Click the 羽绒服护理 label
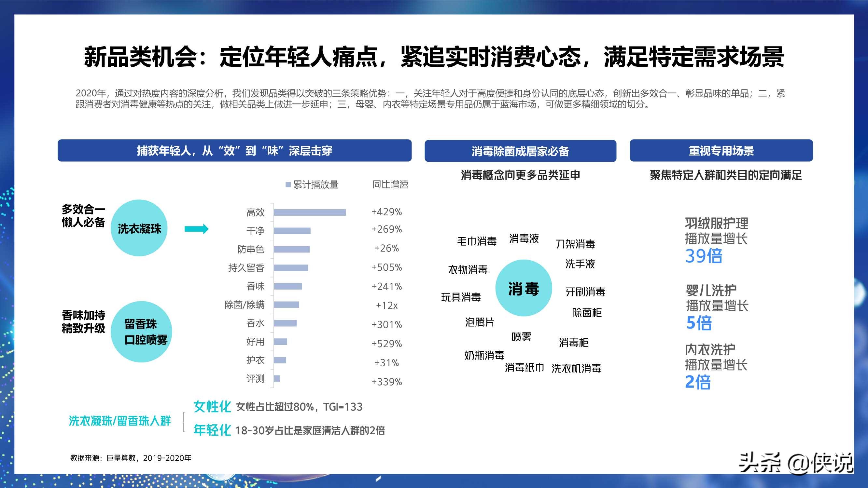 click(716, 223)
